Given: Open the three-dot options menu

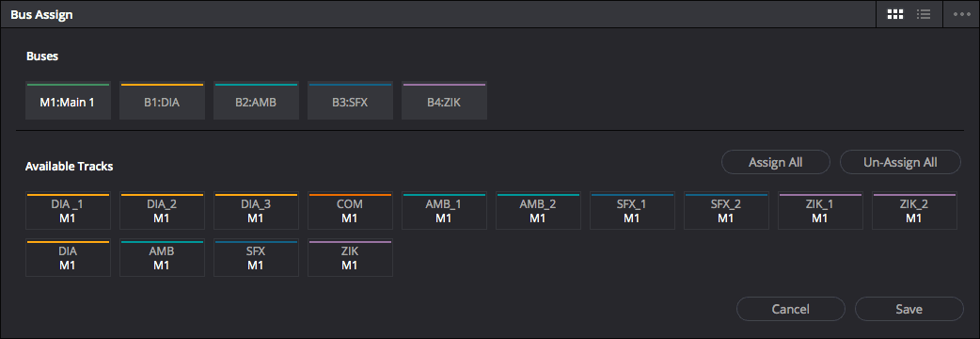Looking at the screenshot, I should point(962,14).
